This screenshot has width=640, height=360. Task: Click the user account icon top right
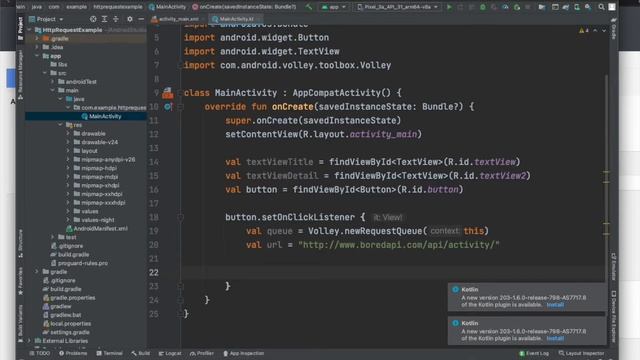pos(612,7)
